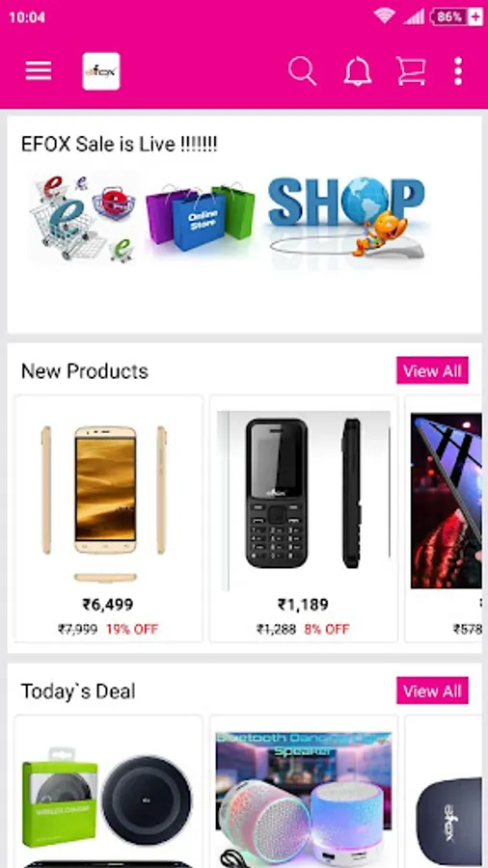488x868 pixels.
Task: Tap the EFOX Sale is Live heading
Action: click(119, 144)
